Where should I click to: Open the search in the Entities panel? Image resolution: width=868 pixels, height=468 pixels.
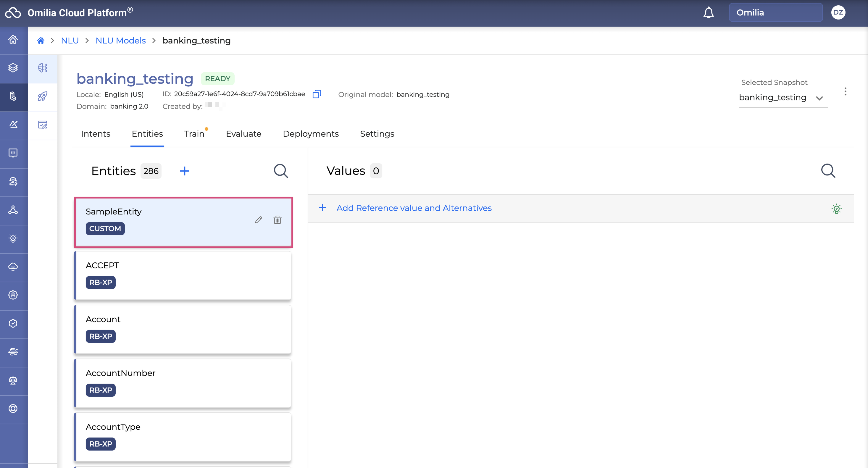(281, 171)
